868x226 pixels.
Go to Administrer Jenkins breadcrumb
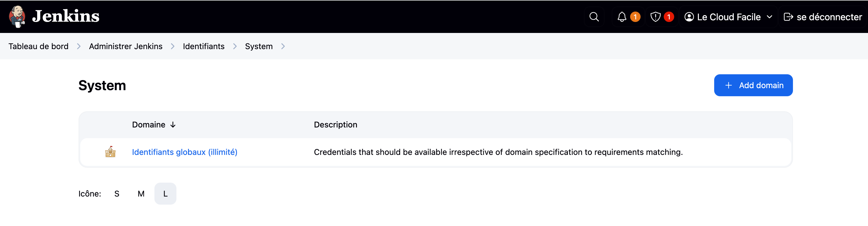coord(126,47)
